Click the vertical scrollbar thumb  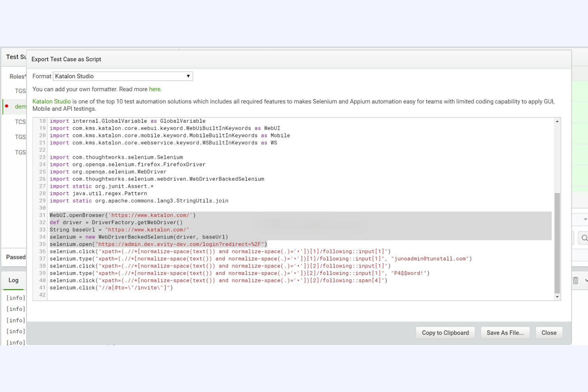557,242
